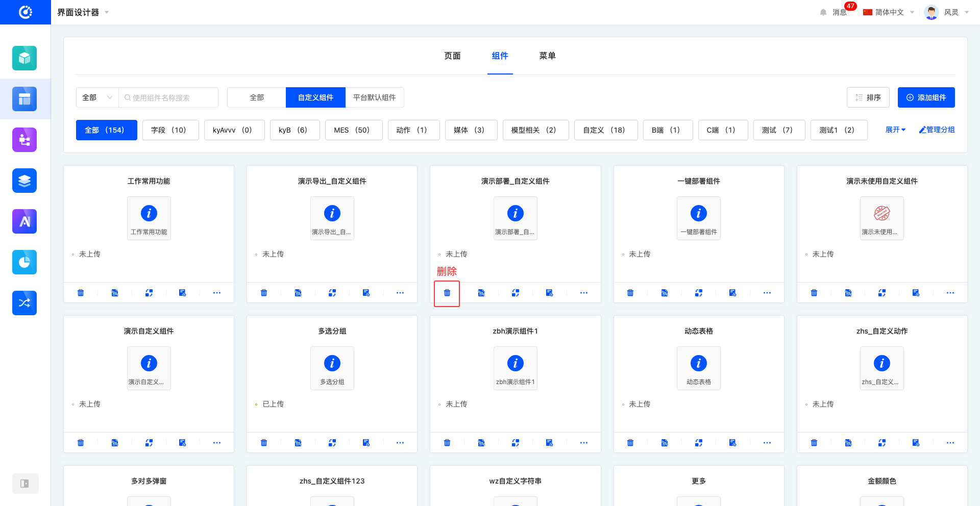
Task: Click the notification bell icon
Action: (823, 12)
